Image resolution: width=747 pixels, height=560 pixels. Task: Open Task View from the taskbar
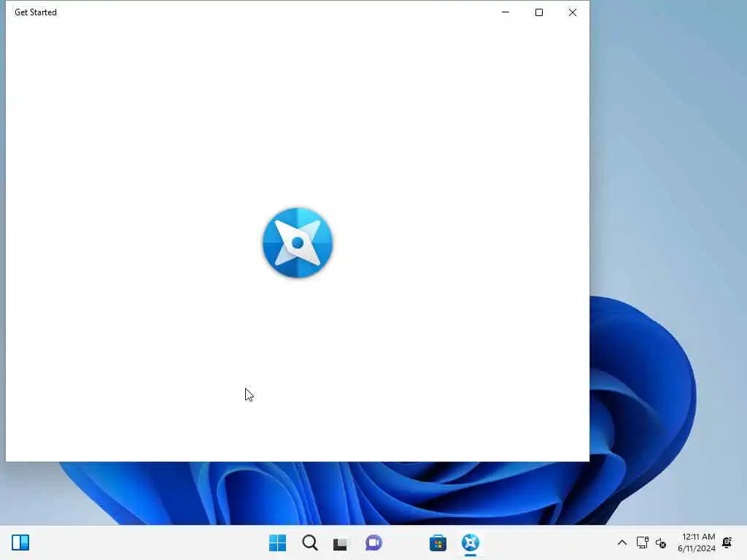(x=340, y=543)
